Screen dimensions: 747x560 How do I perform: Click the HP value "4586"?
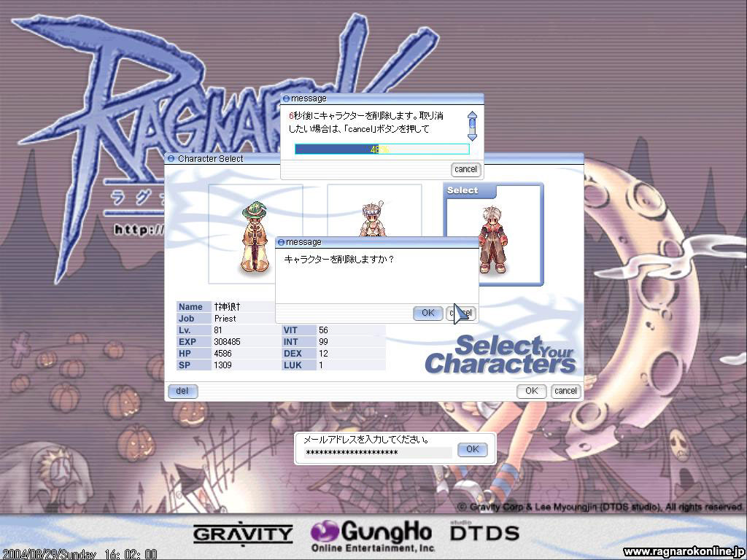tap(223, 354)
